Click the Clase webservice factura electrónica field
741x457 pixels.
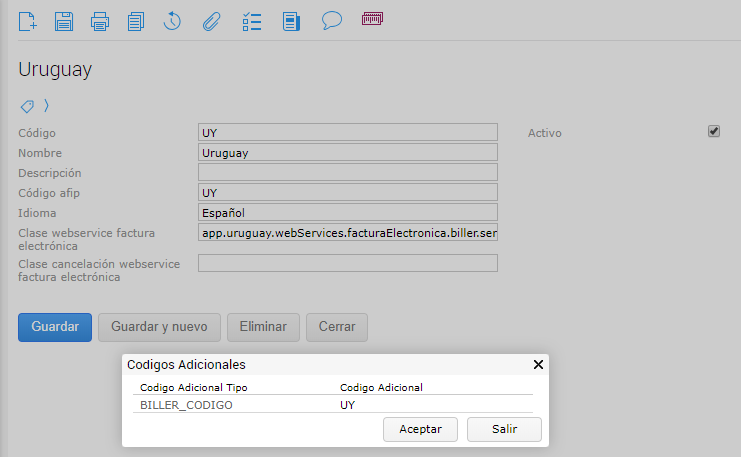click(x=348, y=233)
